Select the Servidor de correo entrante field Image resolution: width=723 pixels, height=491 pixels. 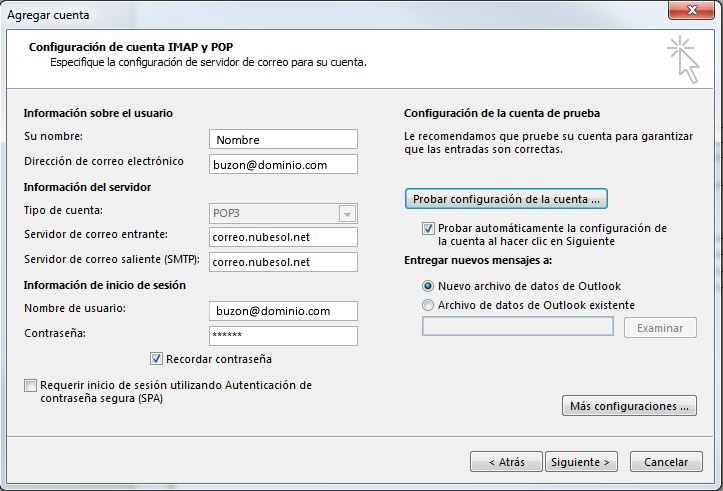click(283, 237)
